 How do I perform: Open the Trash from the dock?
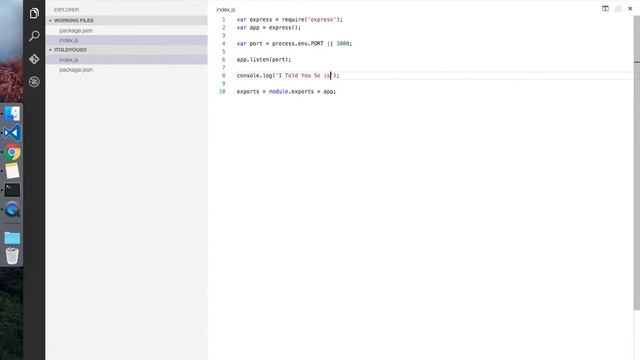[12, 256]
